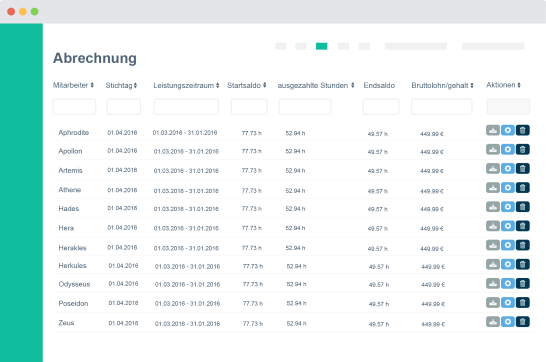Sort by Startsaldo column header
The image size is (546, 362).
point(247,85)
